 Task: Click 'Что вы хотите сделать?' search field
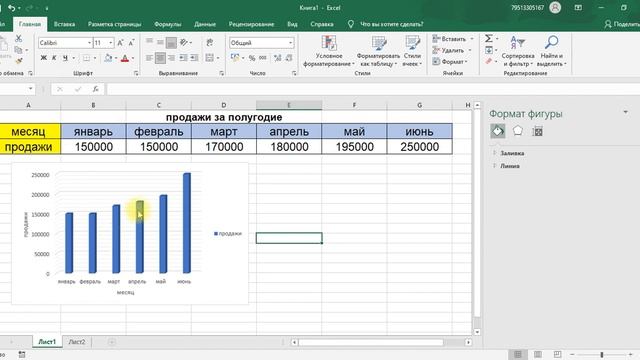(x=391, y=24)
